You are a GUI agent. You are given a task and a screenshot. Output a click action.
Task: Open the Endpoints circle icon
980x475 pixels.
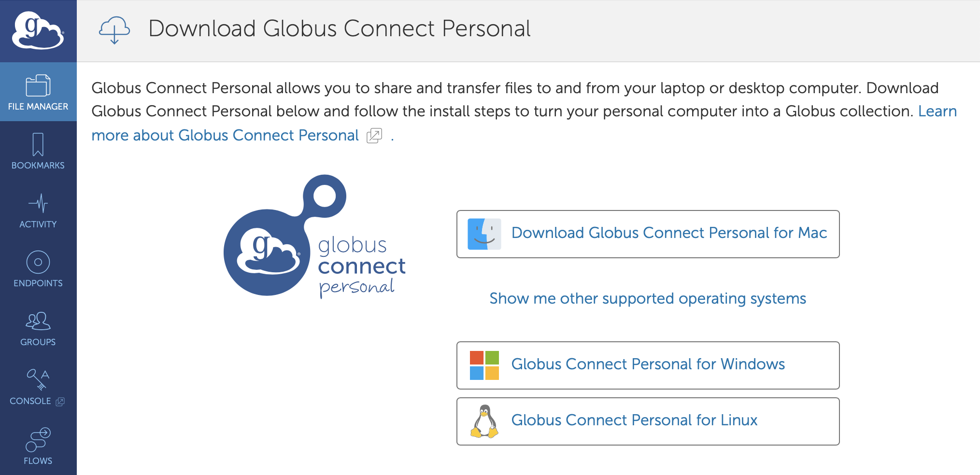click(38, 262)
